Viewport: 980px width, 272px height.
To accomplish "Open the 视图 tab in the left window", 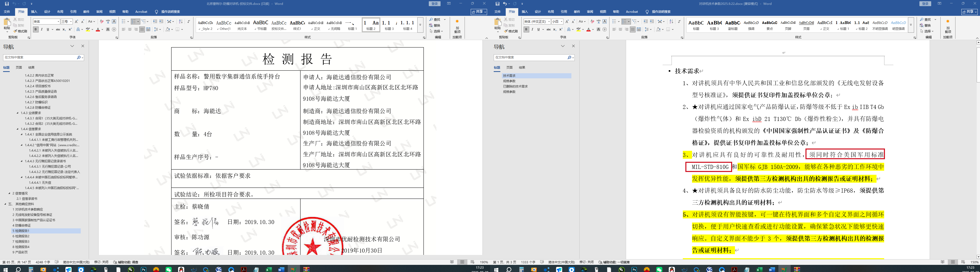I will click(112, 12).
